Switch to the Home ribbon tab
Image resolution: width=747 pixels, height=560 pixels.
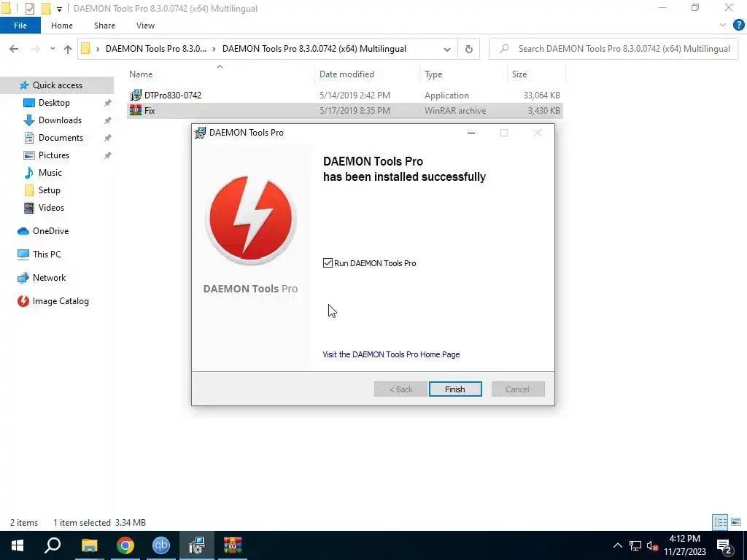click(x=62, y=26)
